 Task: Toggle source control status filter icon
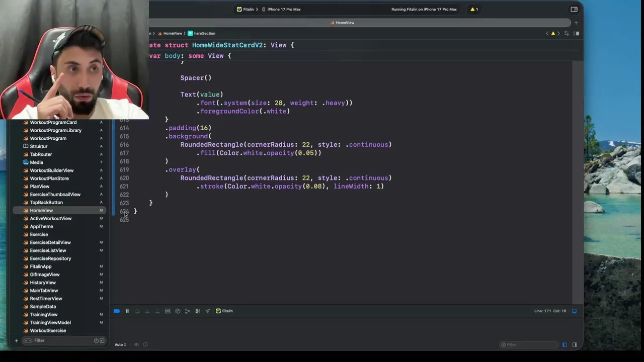102,341
